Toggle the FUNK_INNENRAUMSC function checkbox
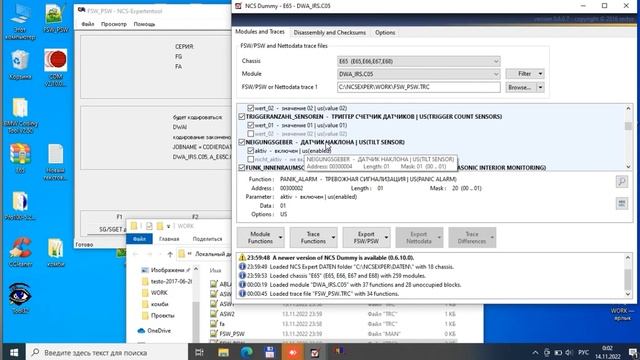640x360 pixels. pos(242,168)
